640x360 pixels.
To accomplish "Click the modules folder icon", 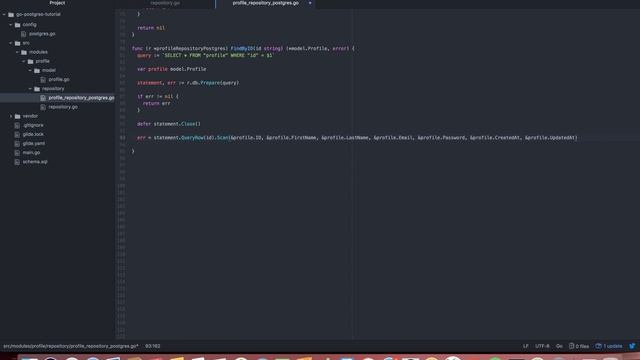I will [24, 52].
